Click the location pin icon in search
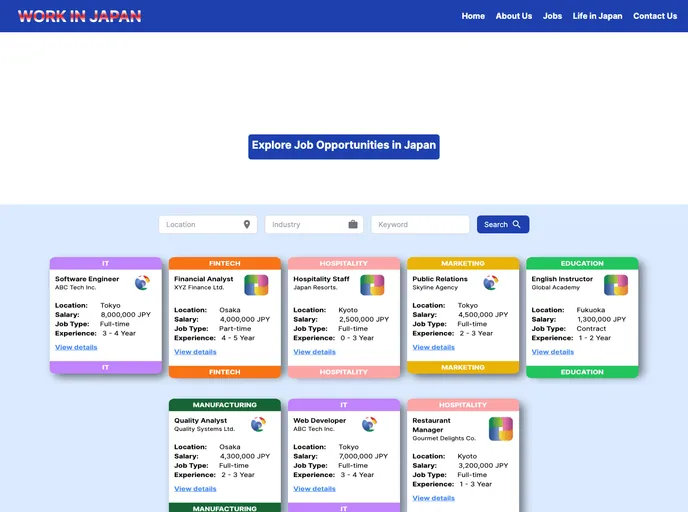The width and height of the screenshot is (688, 512). tap(247, 225)
